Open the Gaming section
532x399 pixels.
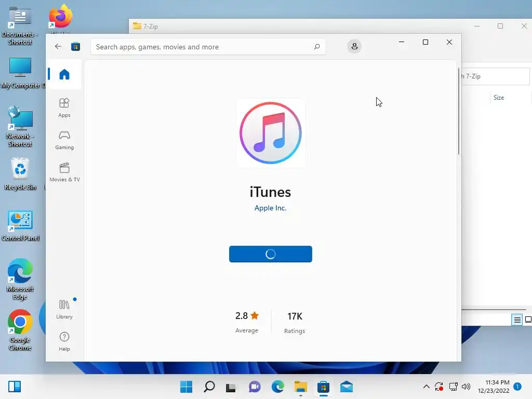[64, 140]
